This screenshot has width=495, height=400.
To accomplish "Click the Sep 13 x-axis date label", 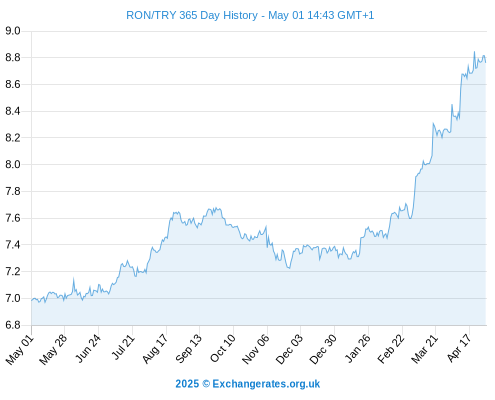I will coord(188,349).
